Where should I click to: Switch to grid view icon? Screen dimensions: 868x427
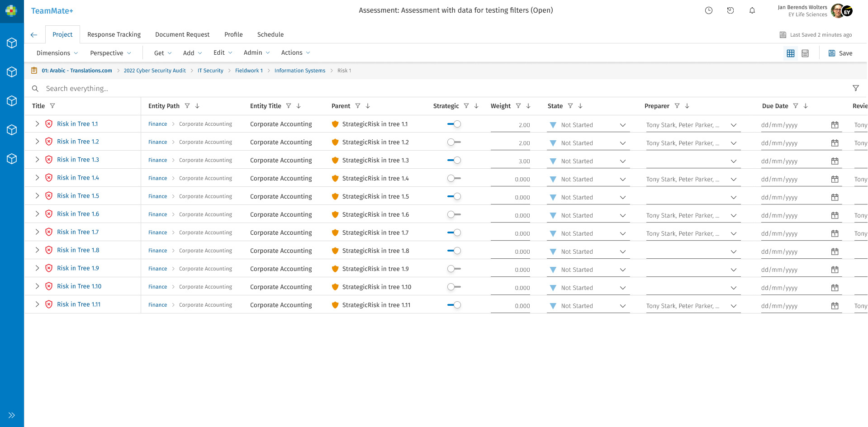(x=790, y=53)
